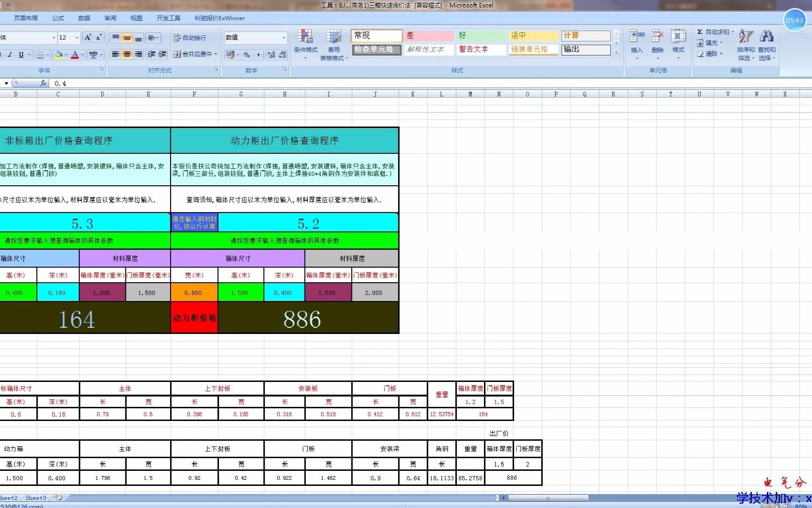Image resolution: width=812 pixels, height=508 pixels.
Task: Open the font size 12 dropdown
Action: tap(77, 38)
